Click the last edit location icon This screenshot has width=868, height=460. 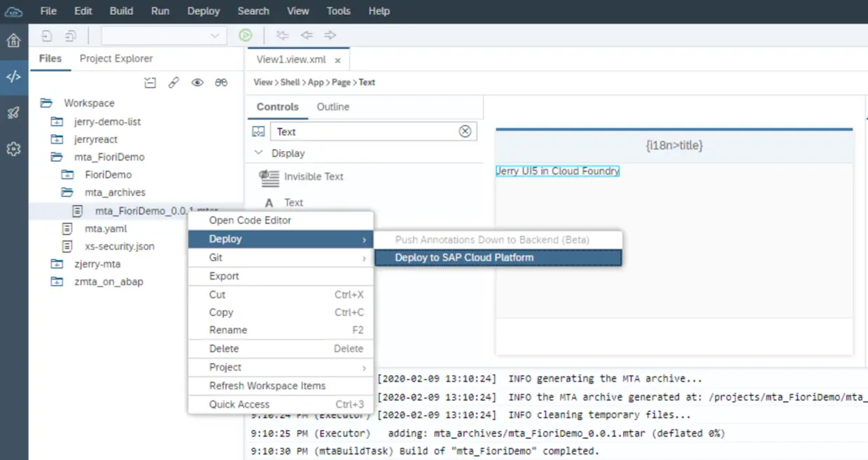click(x=282, y=36)
